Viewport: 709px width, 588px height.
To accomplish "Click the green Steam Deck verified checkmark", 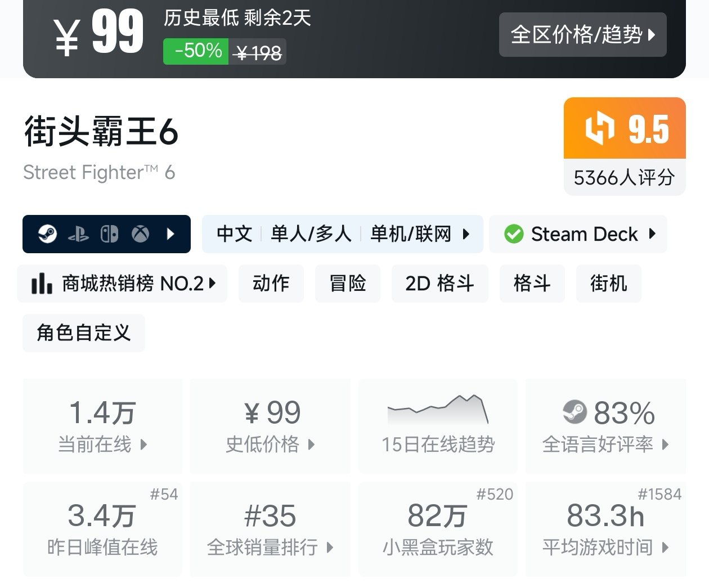I will coord(514,234).
